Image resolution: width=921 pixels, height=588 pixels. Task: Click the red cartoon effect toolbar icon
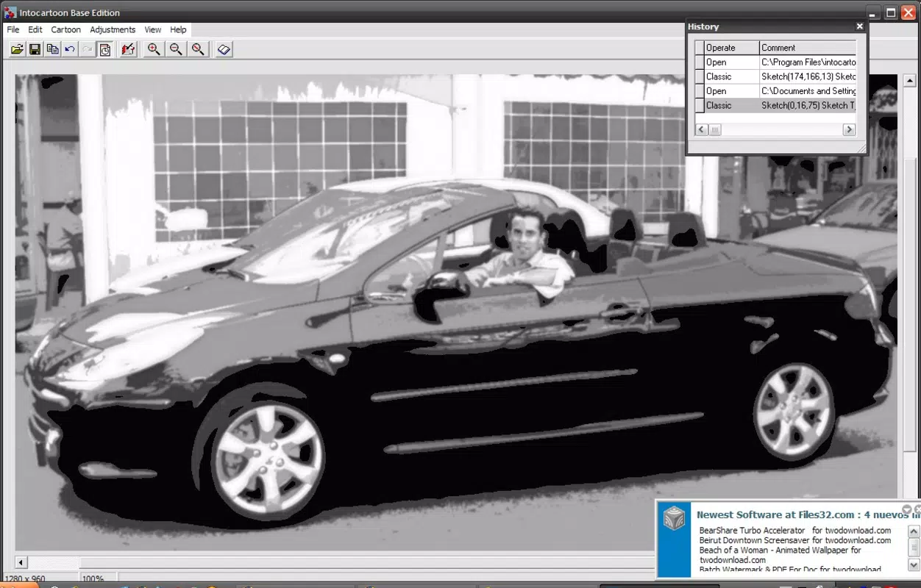(x=129, y=49)
